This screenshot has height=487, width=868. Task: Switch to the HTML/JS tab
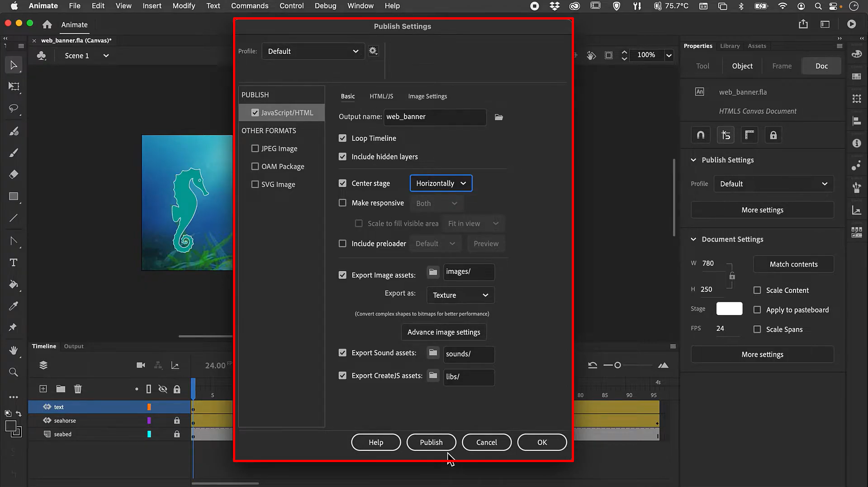[x=381, y=96]
